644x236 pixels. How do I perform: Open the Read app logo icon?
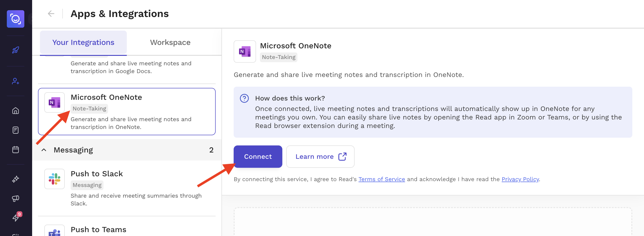[x=16, y=19]
